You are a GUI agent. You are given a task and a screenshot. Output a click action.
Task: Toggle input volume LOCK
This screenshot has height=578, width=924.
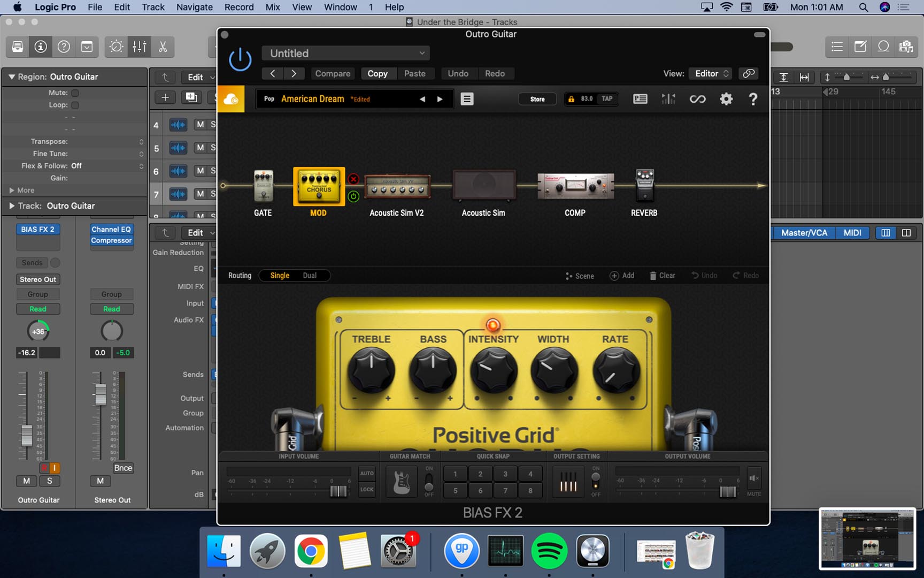coord(367,489)
